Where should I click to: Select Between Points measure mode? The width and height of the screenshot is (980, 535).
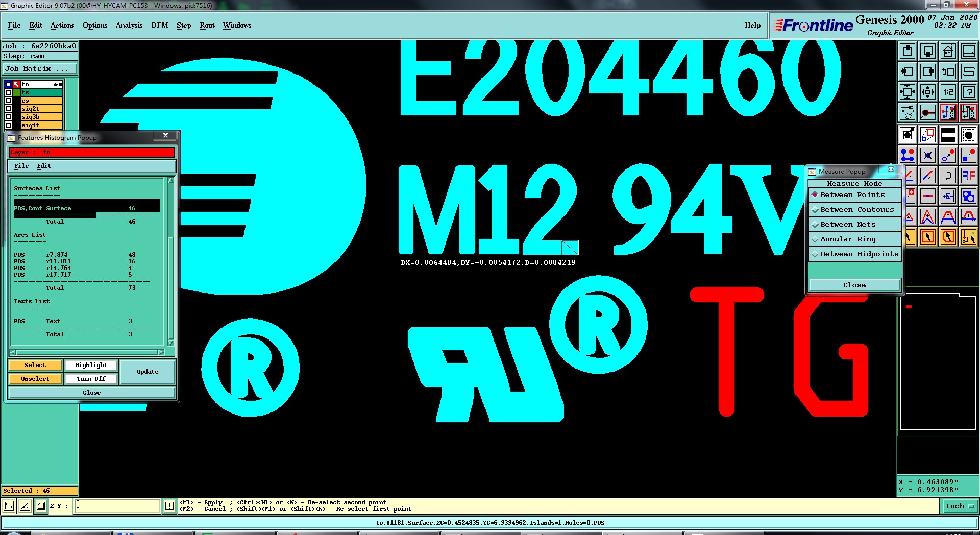(854, 195)
